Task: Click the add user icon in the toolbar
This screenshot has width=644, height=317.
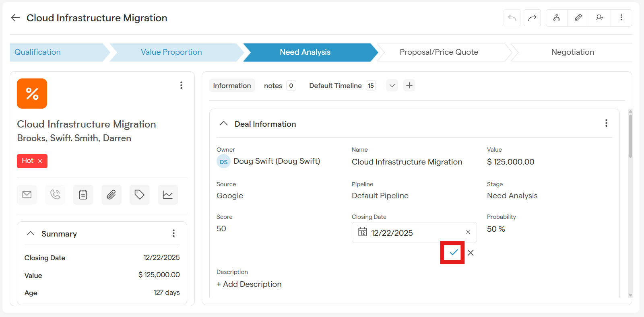Action: point(600,18)
